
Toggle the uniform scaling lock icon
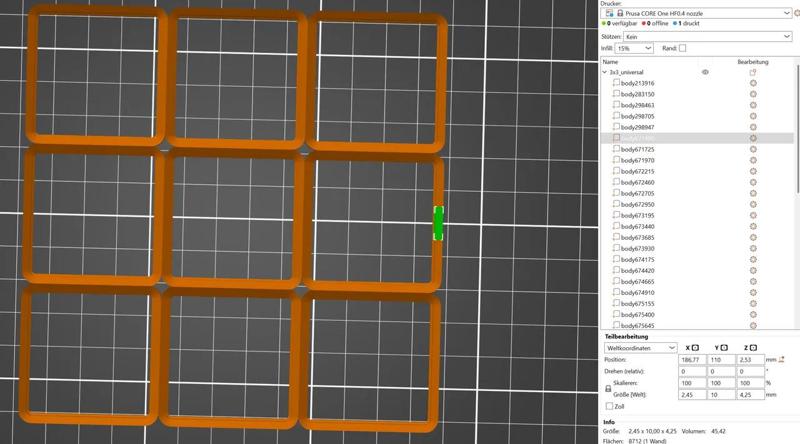(x=608, y=389)
